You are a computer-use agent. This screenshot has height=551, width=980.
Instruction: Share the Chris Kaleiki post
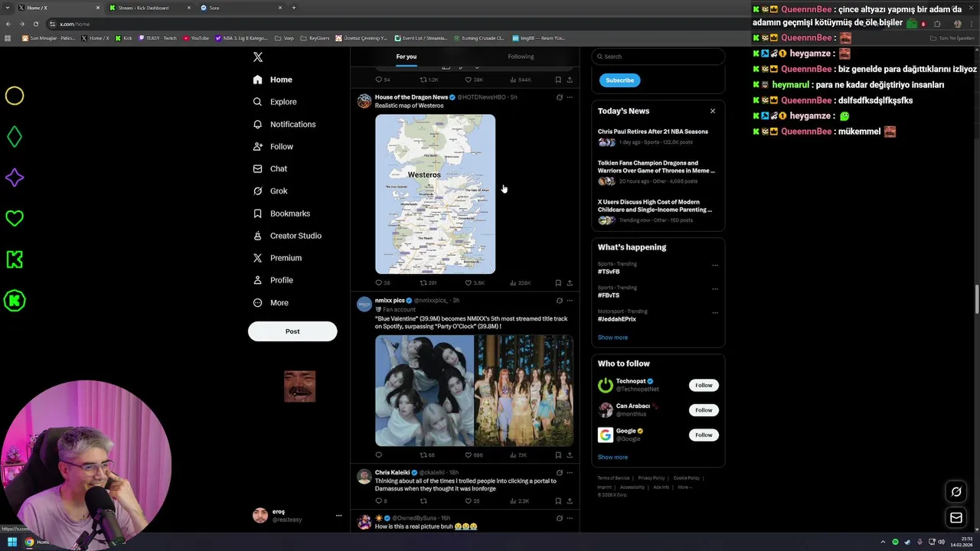(x=570, y=501)
